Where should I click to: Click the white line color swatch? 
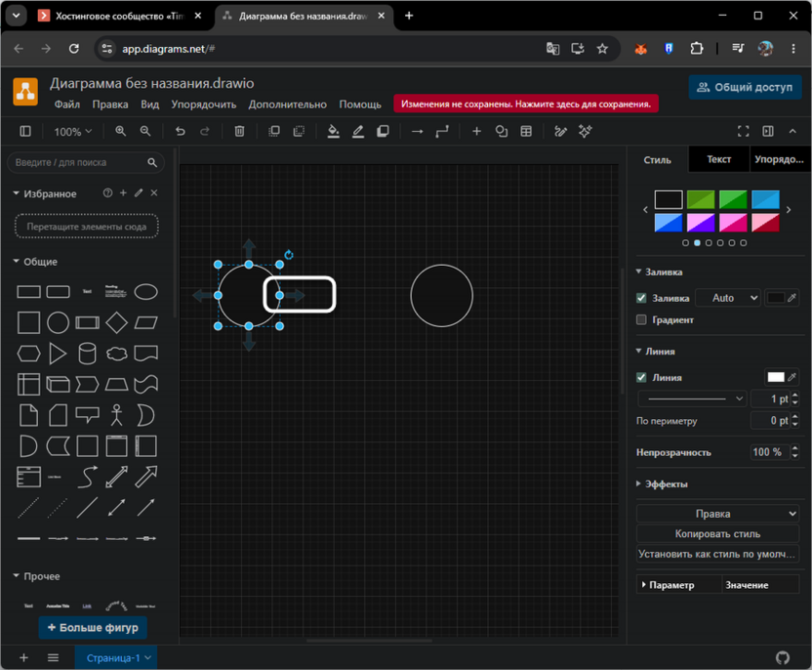[775, 377]
